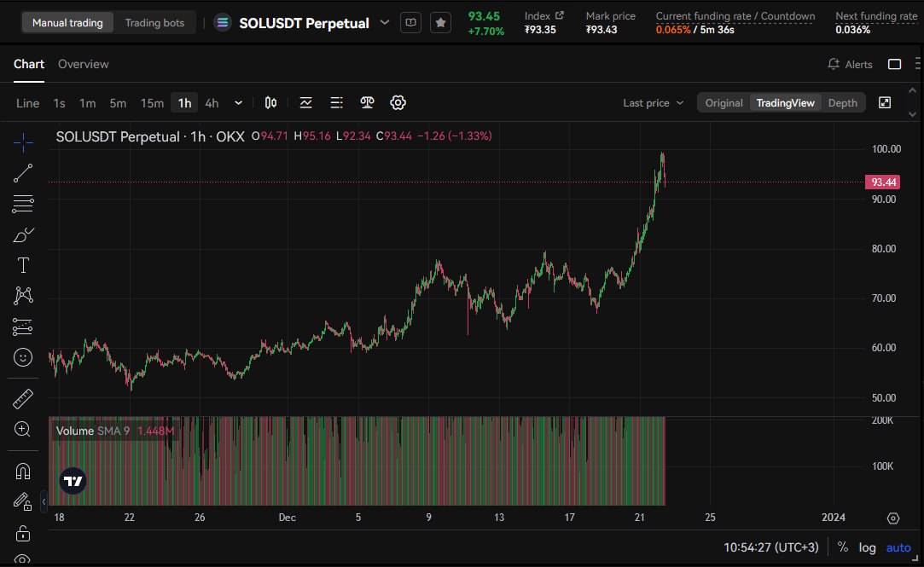Image resolution: width=924 pixels, height=567 pixels.
Task: Select the 4h timeframe
Action: pos(212,103)
